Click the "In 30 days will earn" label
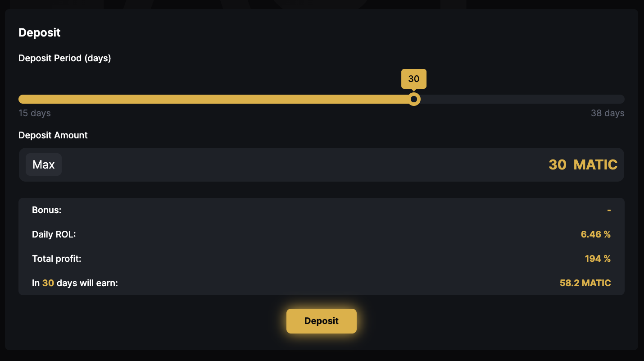Image resolution: width=644 pixels, height=361 pixels. (x=75, y=283)
